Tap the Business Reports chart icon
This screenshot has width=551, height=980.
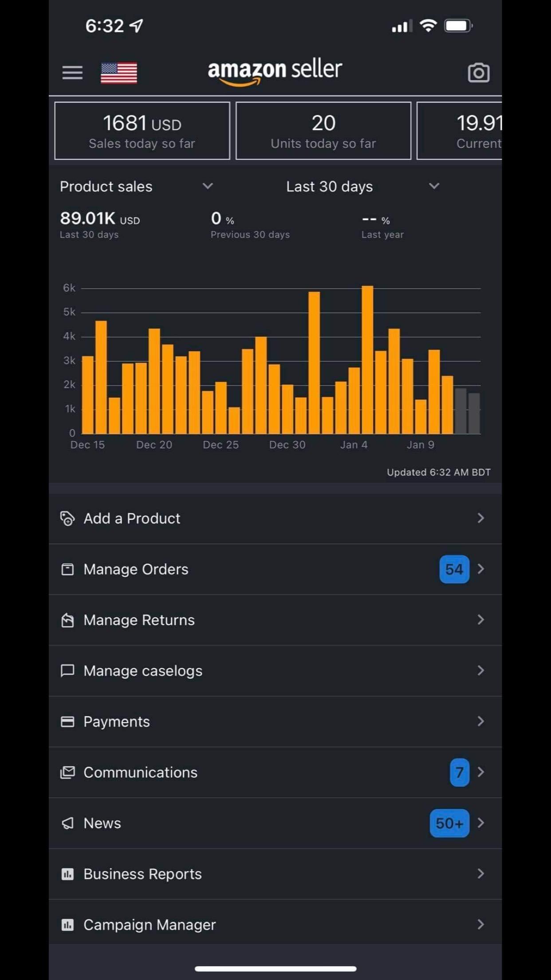[67, 874]
